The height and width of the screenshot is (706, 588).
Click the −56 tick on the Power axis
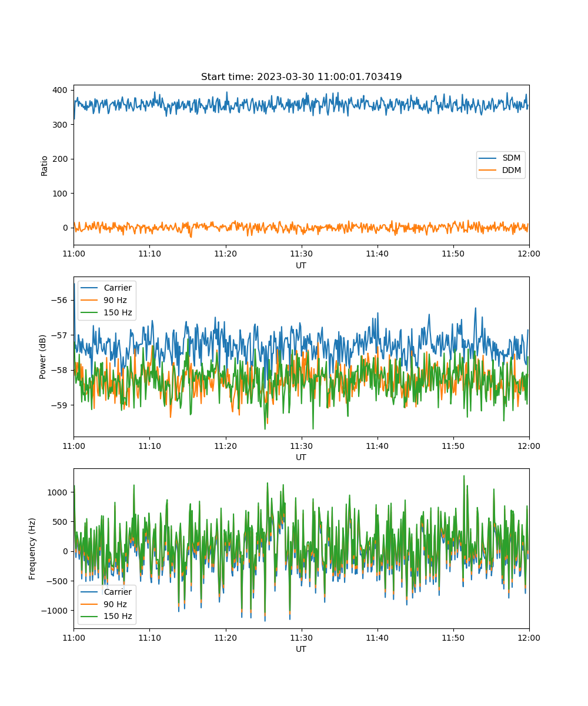(61, 300)
